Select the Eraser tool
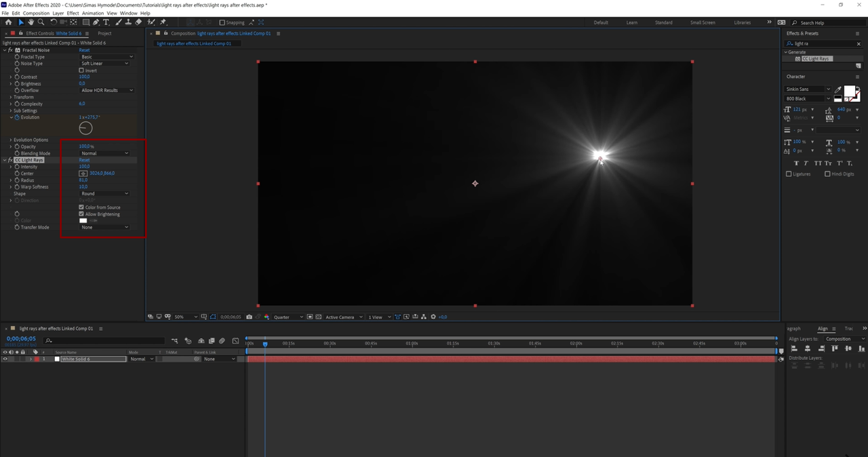Viewport: 868px width, 457px height. pyautogui.click(x=138, y=22)
